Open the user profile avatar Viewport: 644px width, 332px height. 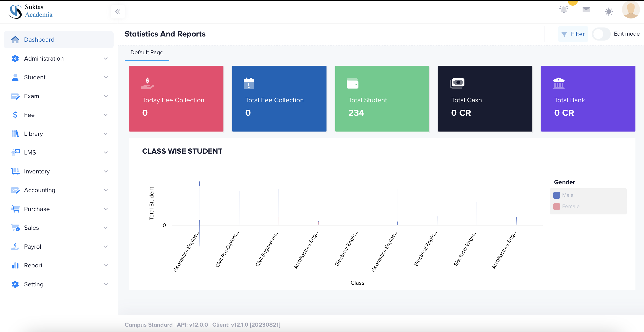(x=630, y=10)
